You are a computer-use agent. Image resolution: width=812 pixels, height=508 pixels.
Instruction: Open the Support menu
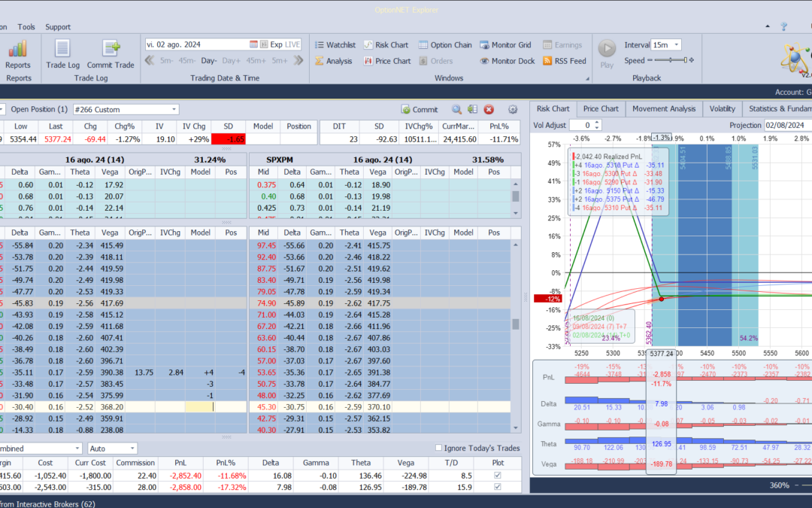click(x=57, y=27)
